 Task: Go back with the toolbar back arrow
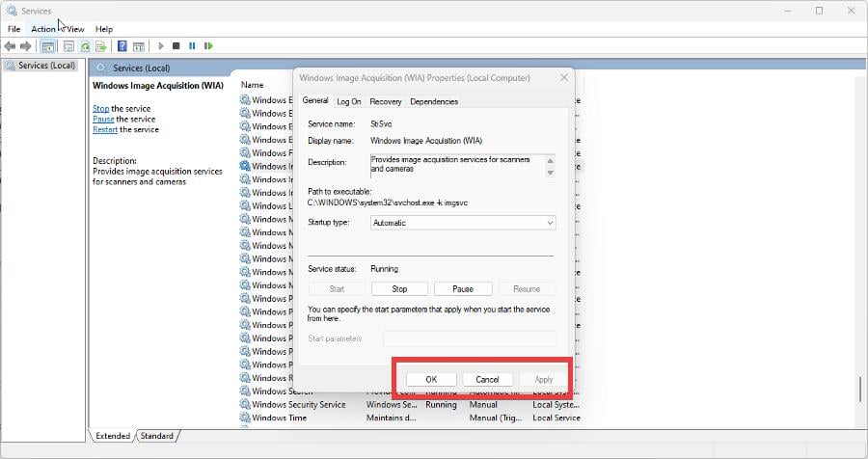coord(10,46)
